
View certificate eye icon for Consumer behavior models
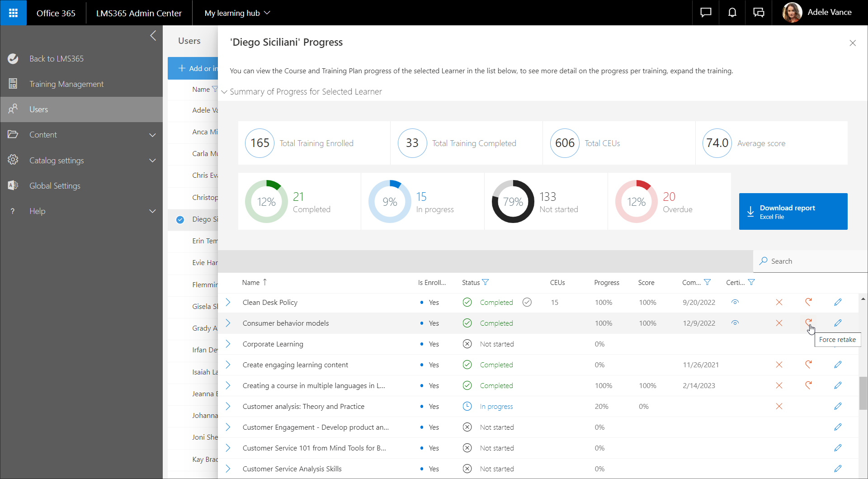coord(735,323)
